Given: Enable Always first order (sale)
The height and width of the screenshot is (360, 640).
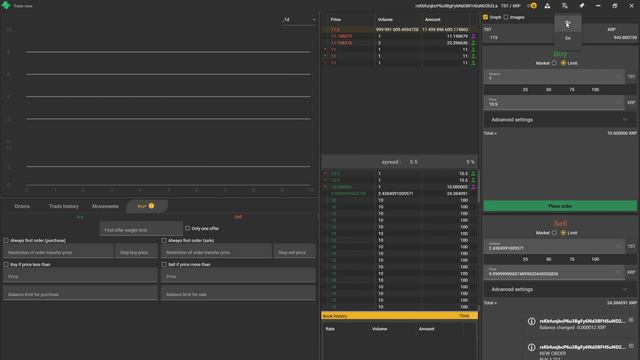Looking at the screenshot, I should click(x=164, y=240).
